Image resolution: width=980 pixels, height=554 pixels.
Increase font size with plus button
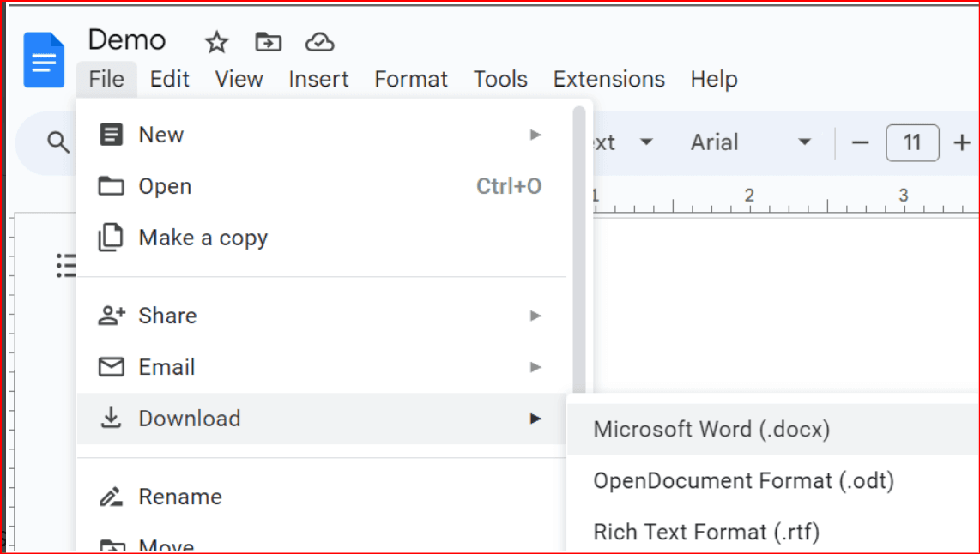click(x=962, y=142)
